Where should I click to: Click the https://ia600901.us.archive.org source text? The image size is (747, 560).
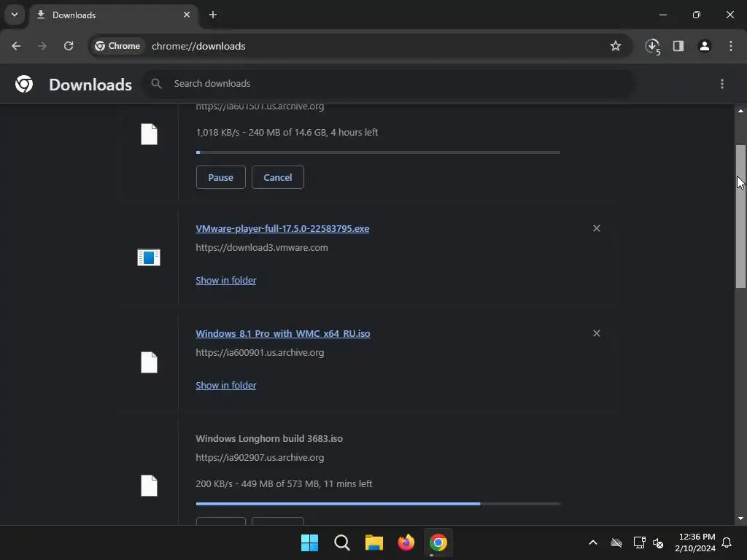(x=260, y=353)
